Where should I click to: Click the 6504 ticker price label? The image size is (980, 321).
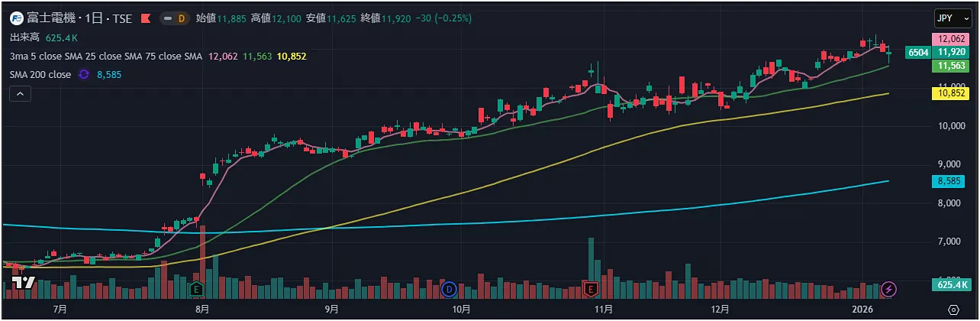(918, 52)
